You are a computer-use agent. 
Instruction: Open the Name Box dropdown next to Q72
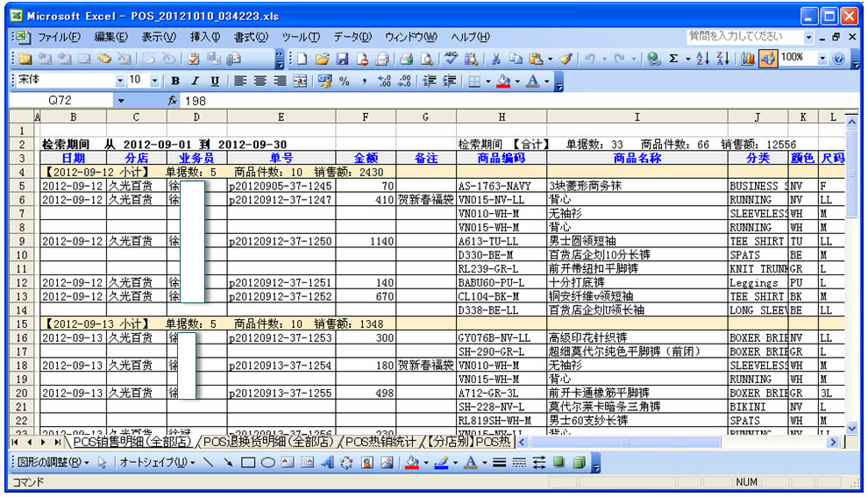coord(121,101)
